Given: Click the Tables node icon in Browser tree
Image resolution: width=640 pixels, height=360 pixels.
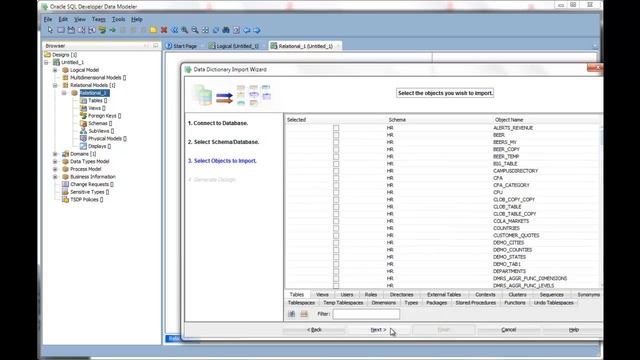Looking at the screenshot, I should coord(83,100).
